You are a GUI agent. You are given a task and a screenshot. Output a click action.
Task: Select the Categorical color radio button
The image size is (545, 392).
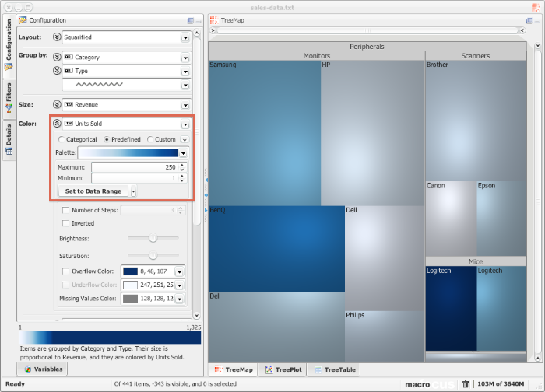tap(62, 139)
